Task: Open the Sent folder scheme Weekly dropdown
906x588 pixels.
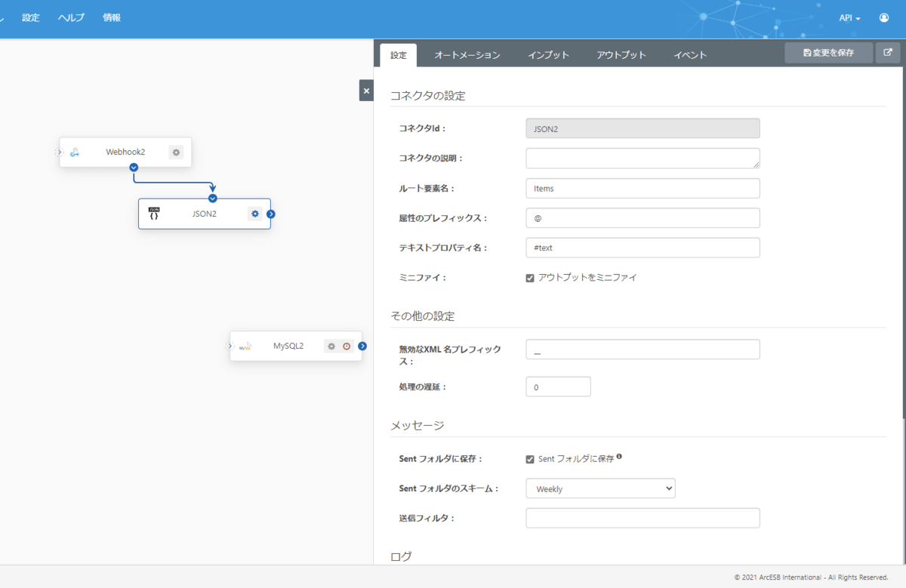Action: [600, 488]
